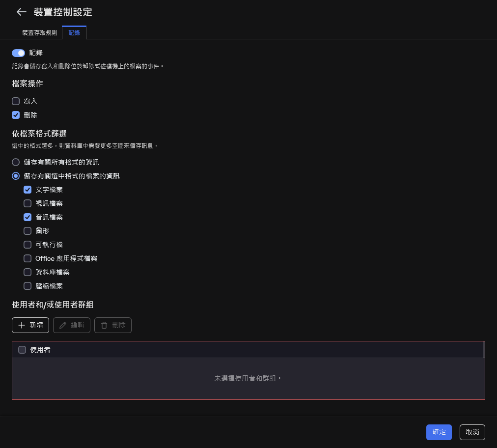The height and width of the screenshot is (448, 497).
Task: Check the 圖形 checkbox
Action: point(28,231)
